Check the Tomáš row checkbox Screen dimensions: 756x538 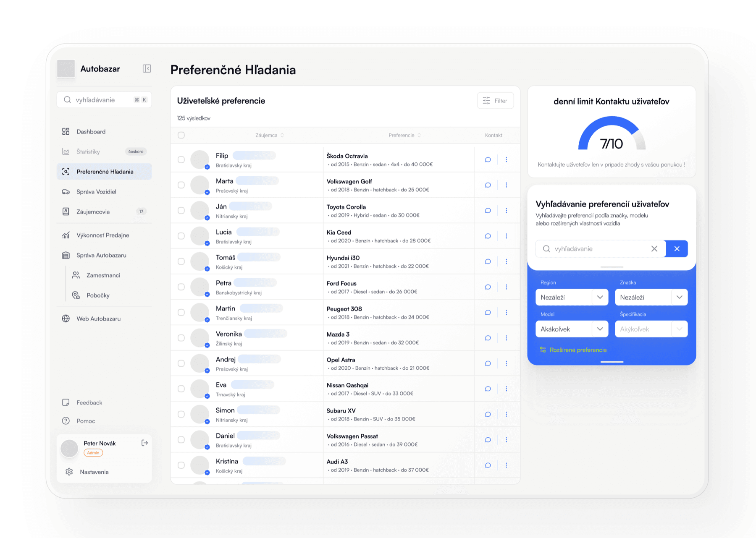tap(181, 261)
